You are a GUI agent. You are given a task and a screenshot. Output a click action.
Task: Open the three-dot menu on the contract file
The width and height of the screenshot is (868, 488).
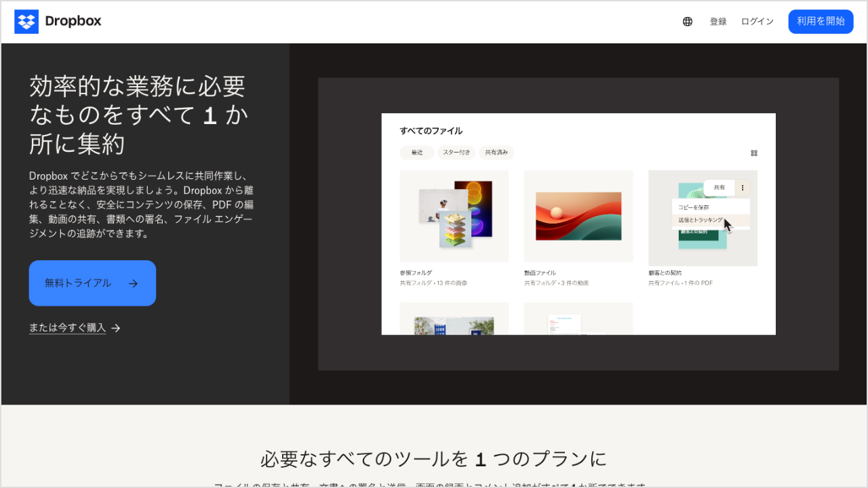click(743, 188)
